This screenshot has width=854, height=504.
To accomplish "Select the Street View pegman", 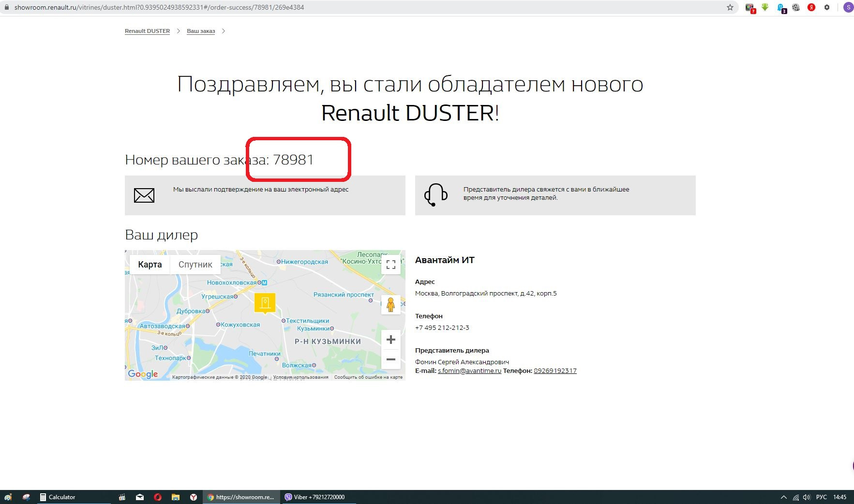I will pyautogui.click(x=391, y=305).
